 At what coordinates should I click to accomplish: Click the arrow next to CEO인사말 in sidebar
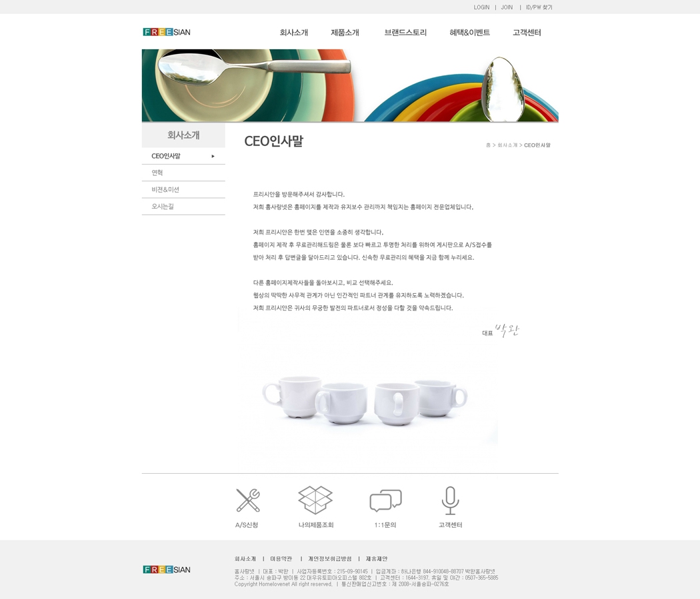coord(213,156)
